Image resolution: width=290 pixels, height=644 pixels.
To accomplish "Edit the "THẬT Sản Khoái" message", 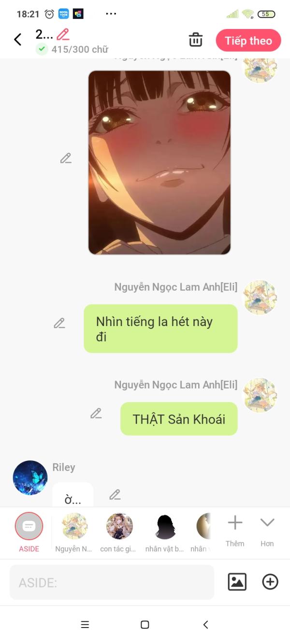I will [96, 414].
